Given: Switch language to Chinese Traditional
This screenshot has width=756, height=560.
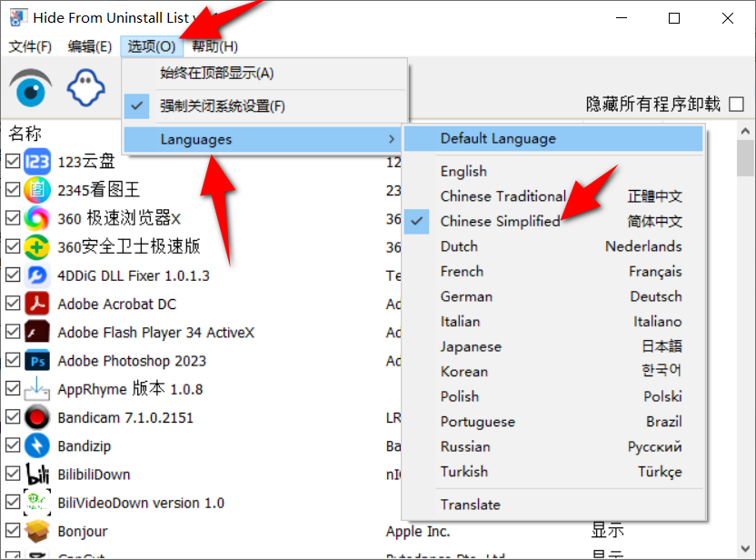Looking at the screenshot, I should [553, 196].
